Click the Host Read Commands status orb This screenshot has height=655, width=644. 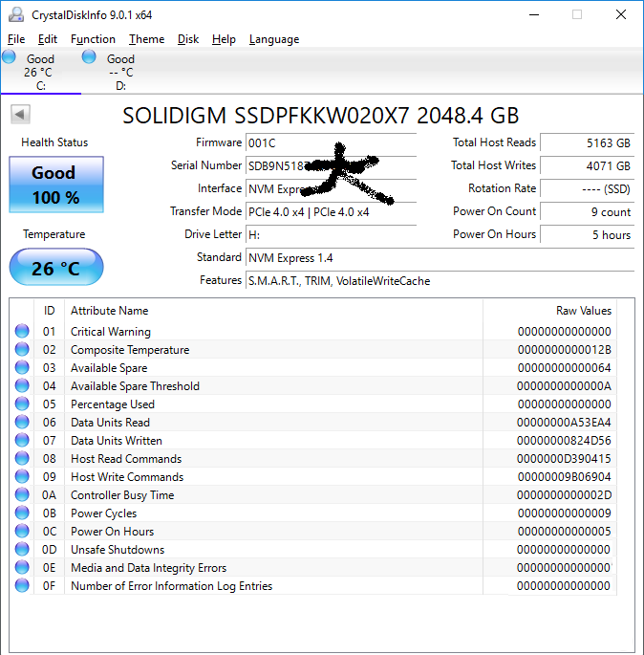22,458
